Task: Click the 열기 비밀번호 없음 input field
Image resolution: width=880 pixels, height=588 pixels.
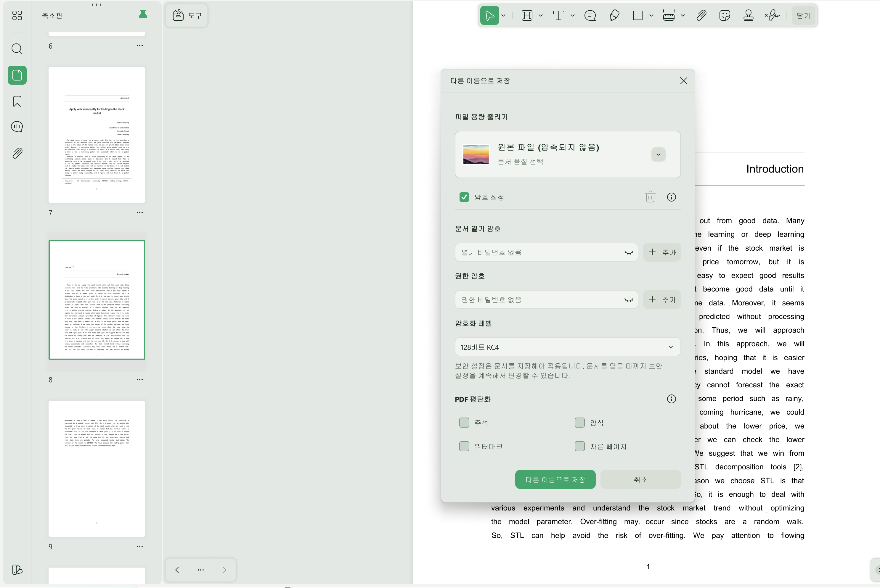Action: pyautogui.click(x=546, y=252)
